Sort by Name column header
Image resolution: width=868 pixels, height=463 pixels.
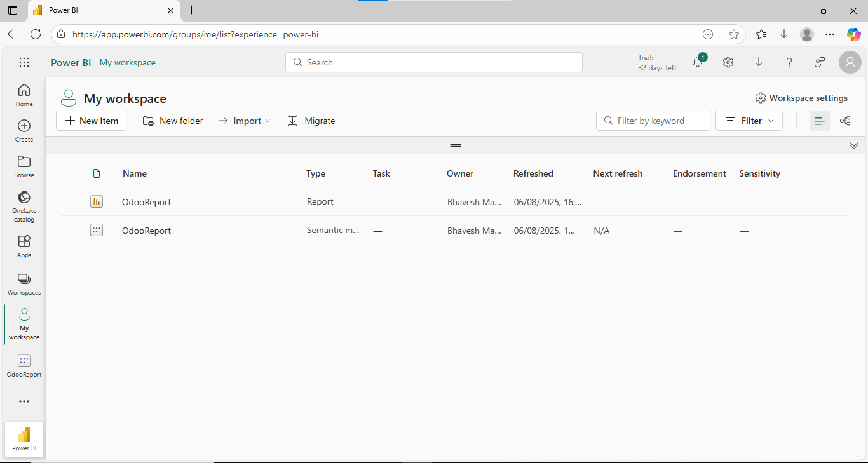(x=135, y=173)
